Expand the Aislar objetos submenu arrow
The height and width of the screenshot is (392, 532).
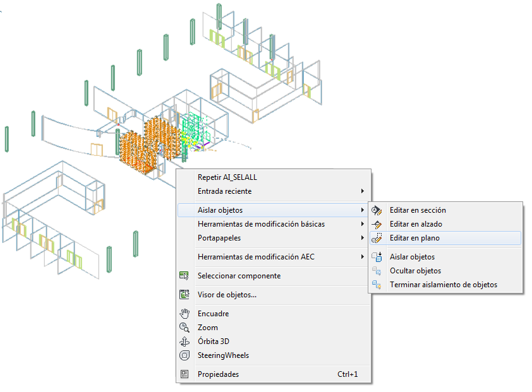pos(363,210)
